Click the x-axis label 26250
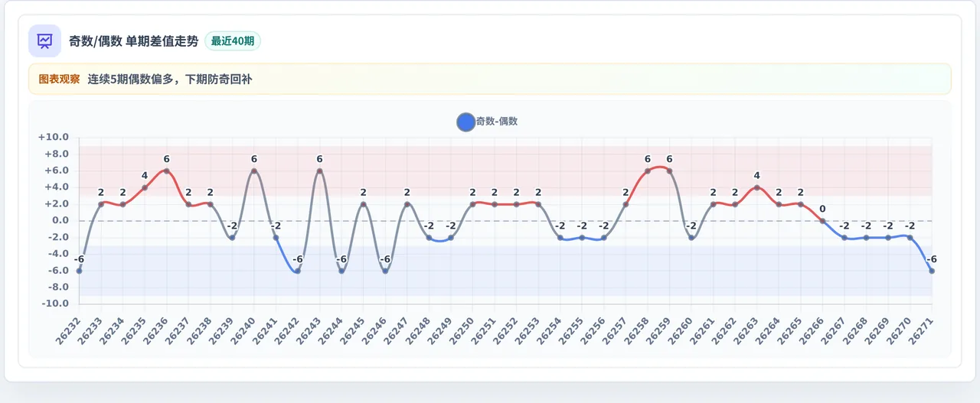Viewport: 980px width, 403px height. (462, 331)
